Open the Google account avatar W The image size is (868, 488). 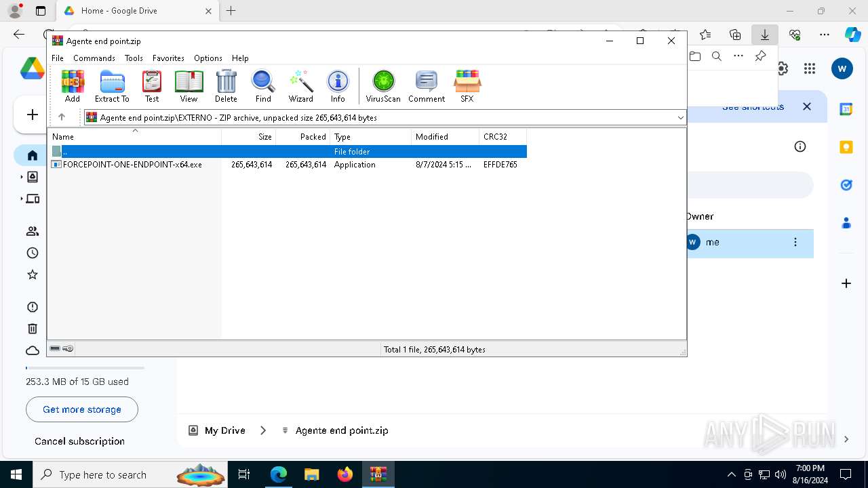click(842, 68)
